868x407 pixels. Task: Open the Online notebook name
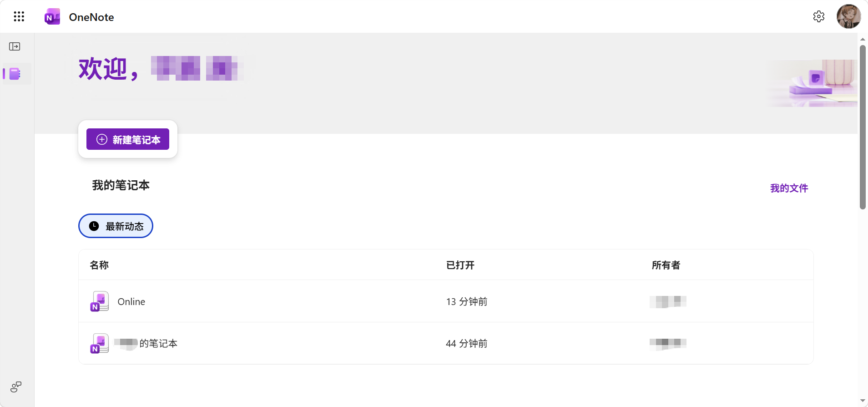(x=131, y=301)
